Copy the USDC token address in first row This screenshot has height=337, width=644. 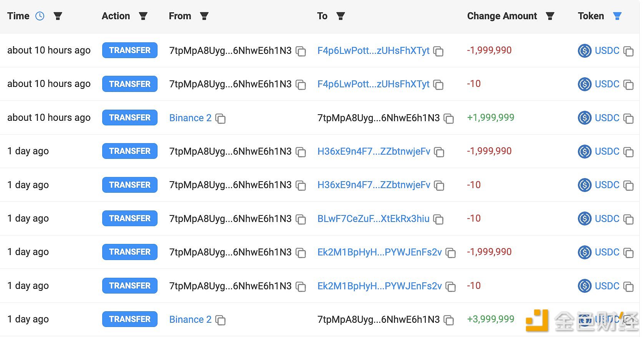point(628,51)
